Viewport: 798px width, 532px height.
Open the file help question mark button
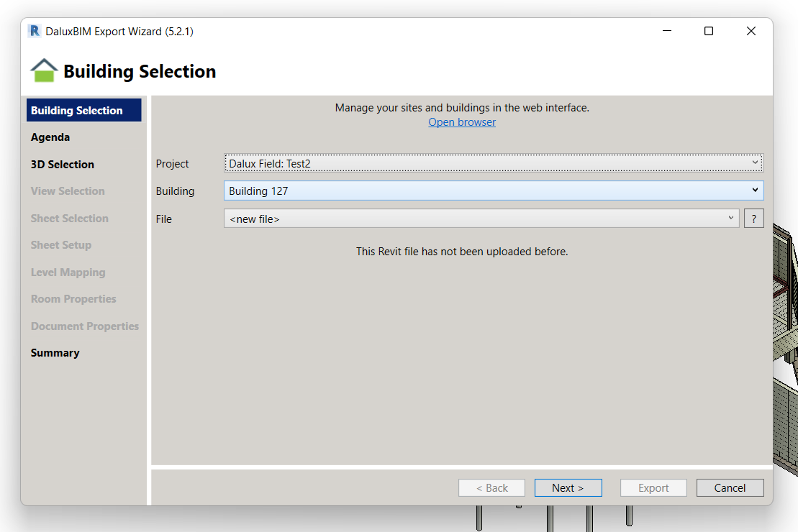coord(753,219)
